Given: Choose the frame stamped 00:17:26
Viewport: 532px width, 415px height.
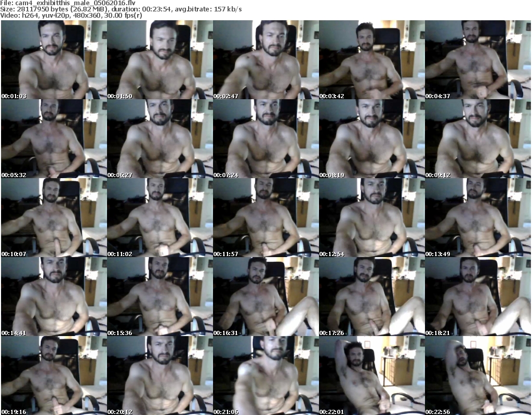Looking at the screenshot, I should [371, 297].
